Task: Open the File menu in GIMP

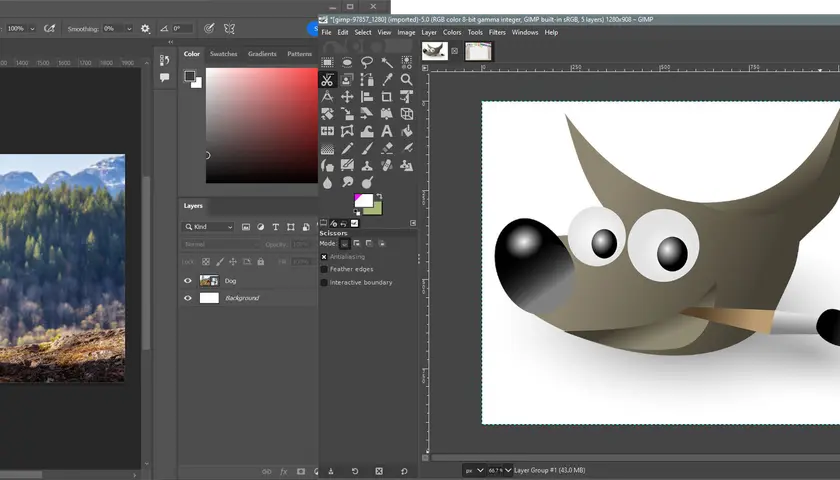Action: [x=326, y=32]
